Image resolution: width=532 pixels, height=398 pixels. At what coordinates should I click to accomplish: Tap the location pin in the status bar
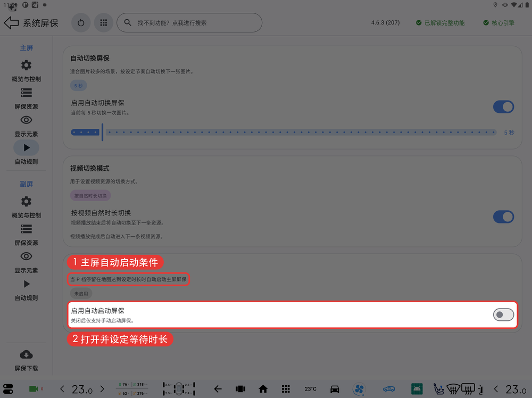495,5
